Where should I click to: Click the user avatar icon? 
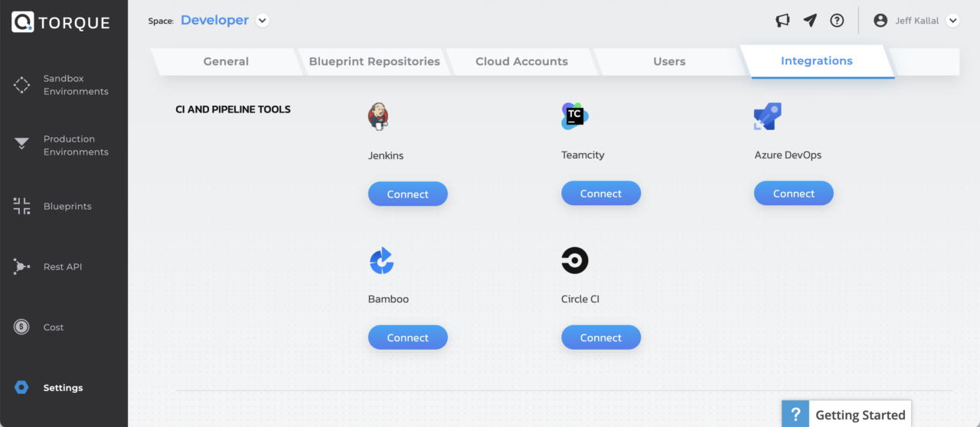point(880,21)
